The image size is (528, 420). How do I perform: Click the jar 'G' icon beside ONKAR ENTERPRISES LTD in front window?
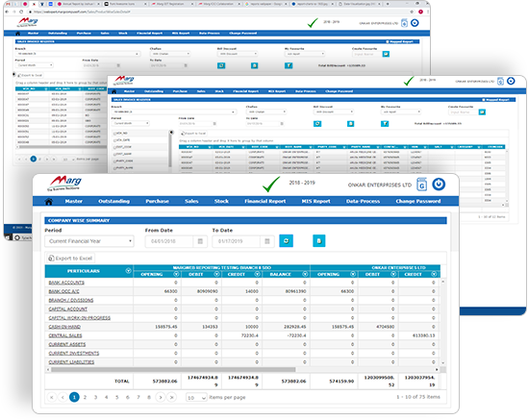pos(421,185)
